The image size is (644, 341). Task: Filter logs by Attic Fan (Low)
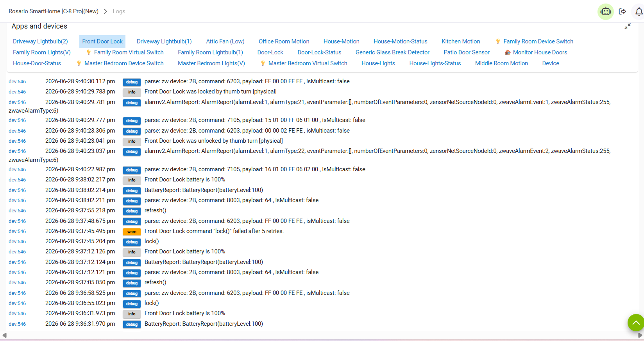pos(225,41)
